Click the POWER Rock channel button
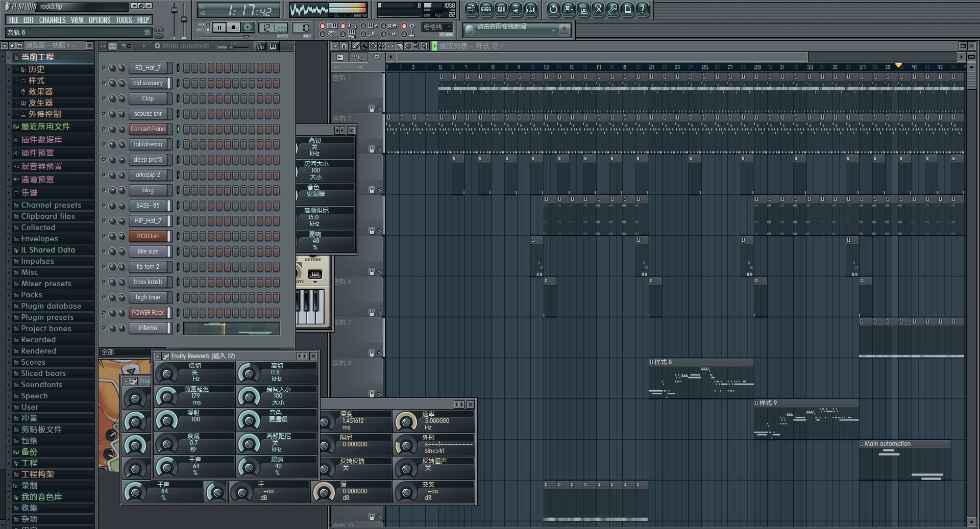 pyautogui.click(x=148, y=313)
